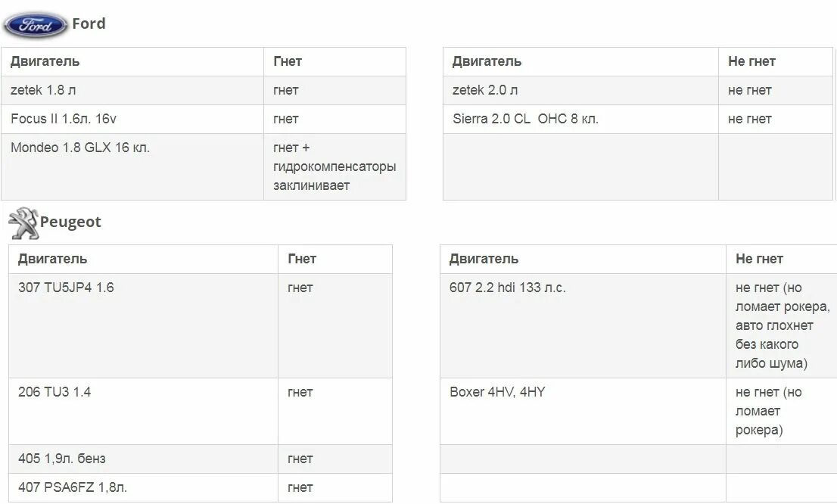Click the Focus II 1.6л. 16v cell
Image resolution: width=837 pixels, height=504 pixels.
[x=132, y=119]
